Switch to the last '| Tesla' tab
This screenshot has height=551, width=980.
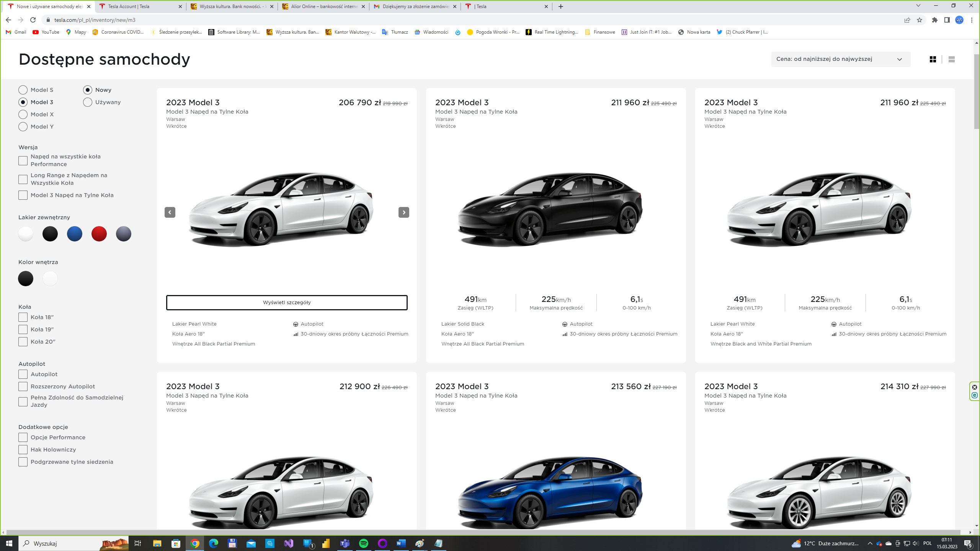[x=506, y=7]
